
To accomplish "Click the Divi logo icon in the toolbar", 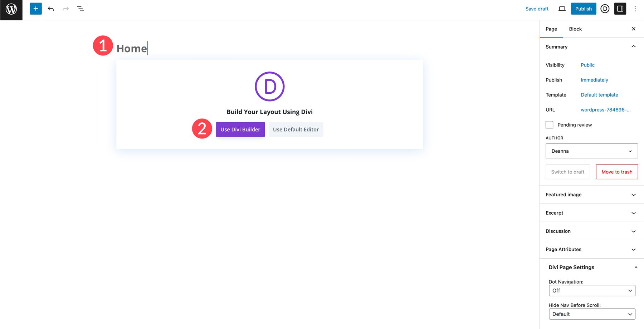I will (605, 9).
